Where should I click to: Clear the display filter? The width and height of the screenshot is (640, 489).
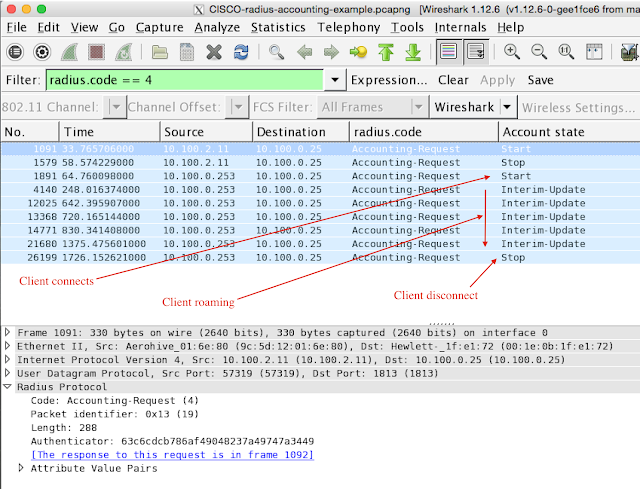453,80
